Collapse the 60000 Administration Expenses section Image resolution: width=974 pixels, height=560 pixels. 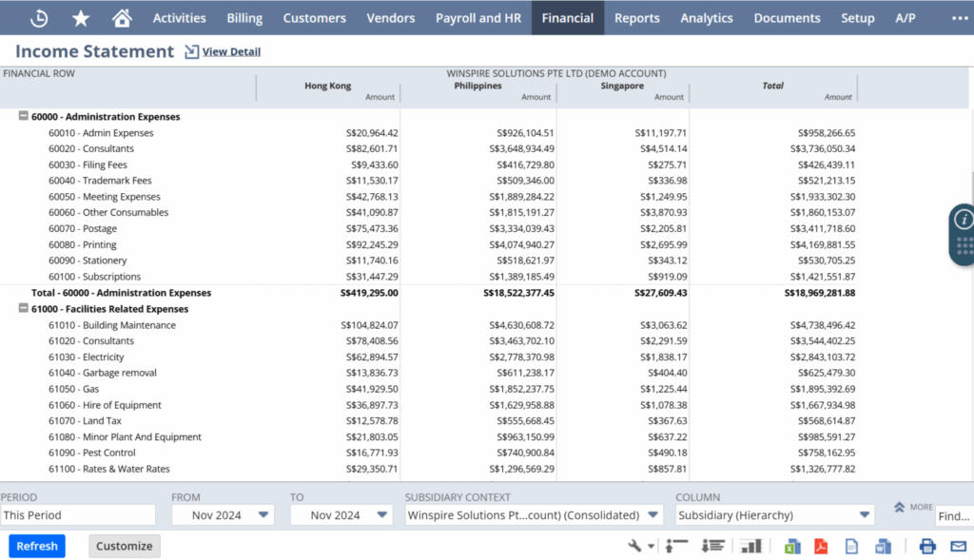24,117
